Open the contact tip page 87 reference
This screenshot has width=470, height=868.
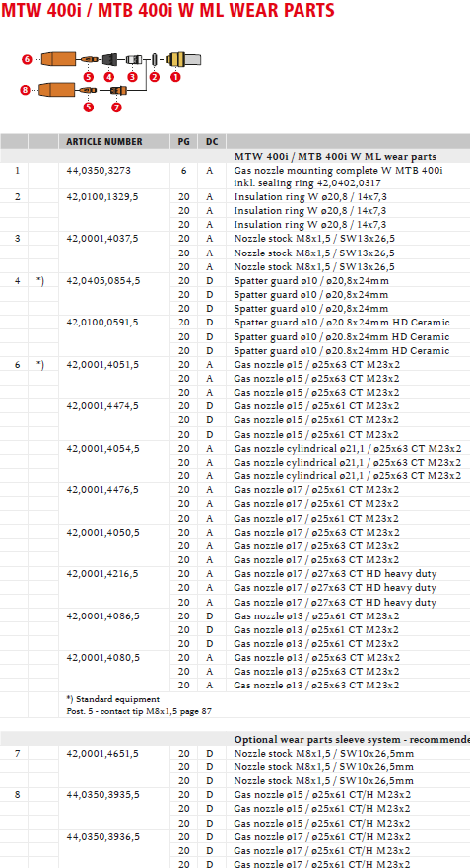click(x=135, y=711)
